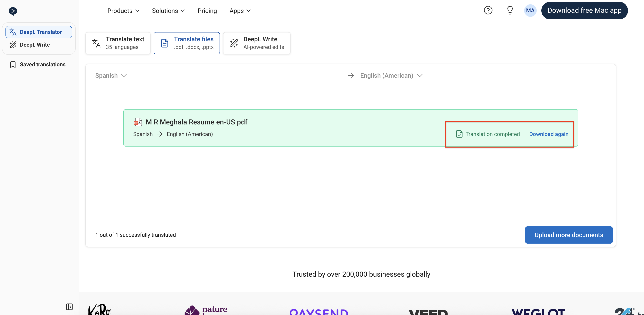
Task: Click Download free Mac app
Action: coord(585,10)
